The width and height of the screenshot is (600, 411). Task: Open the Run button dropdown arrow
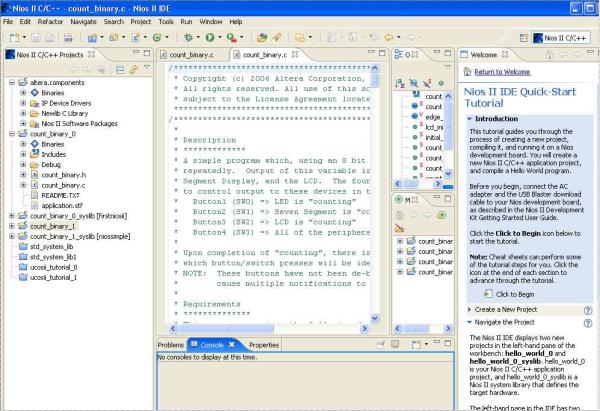220,37
